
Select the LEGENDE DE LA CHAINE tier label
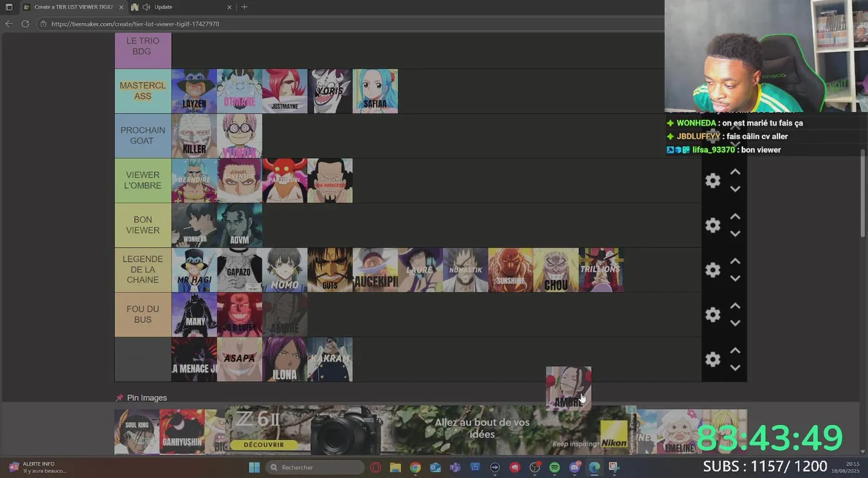(x=143, y=270)
